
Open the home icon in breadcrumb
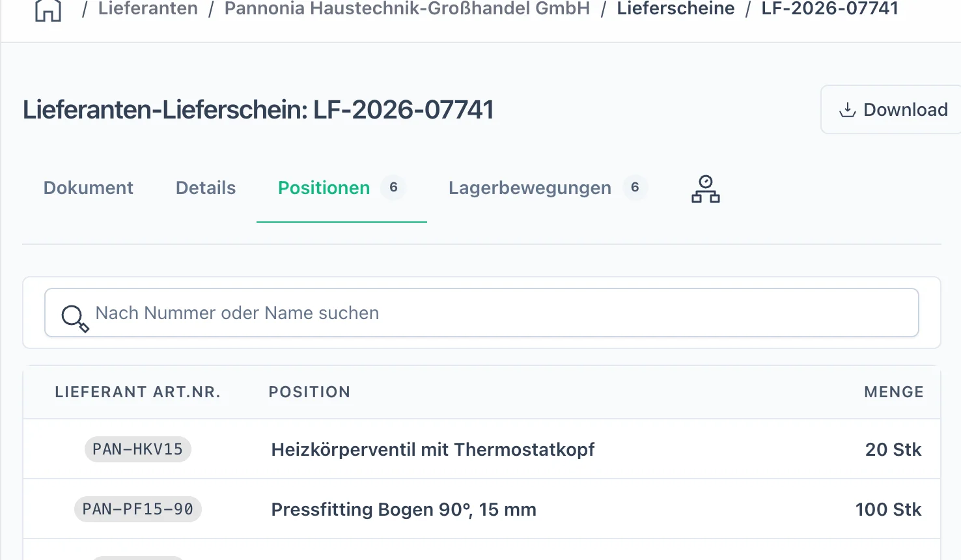(48, 10)
